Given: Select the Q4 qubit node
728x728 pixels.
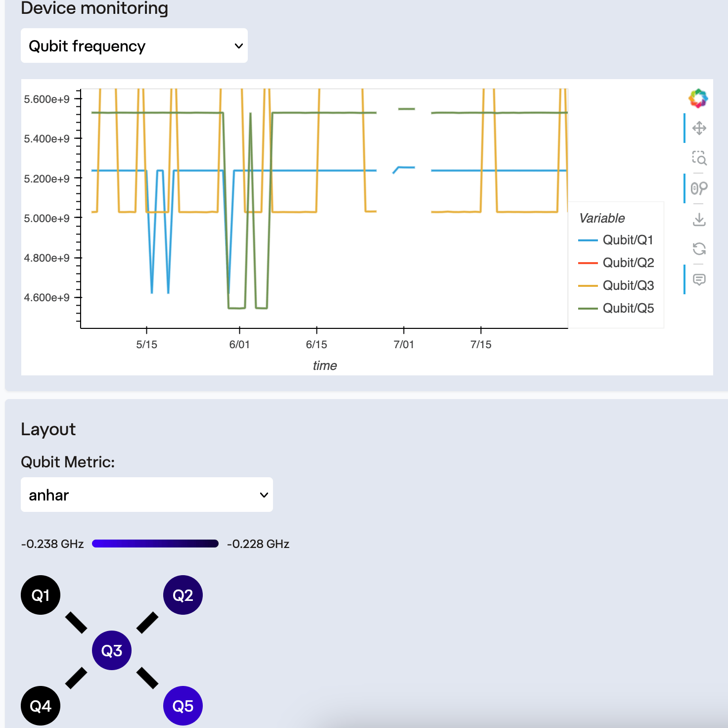Looking at the screenshot, I should click(41, 706).
